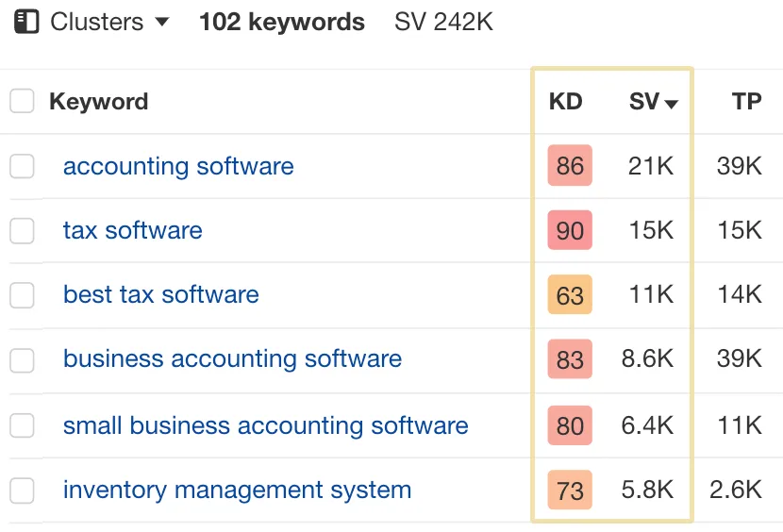783x532 pixels.
Task: Select small business accounting software checkbox
Action: pos(22,425)
